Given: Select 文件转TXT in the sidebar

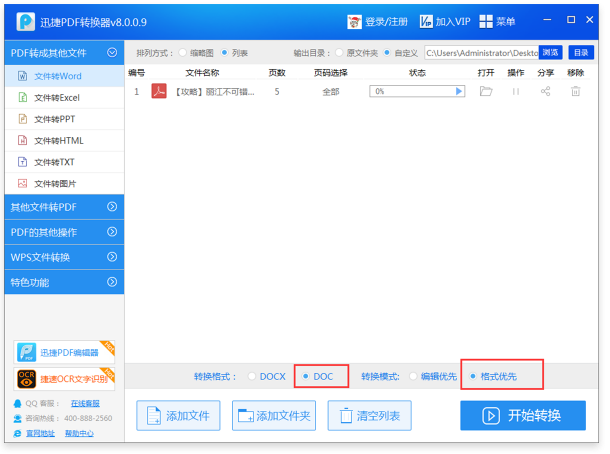Looking at the screenshot, I should (x=64, y=162).
